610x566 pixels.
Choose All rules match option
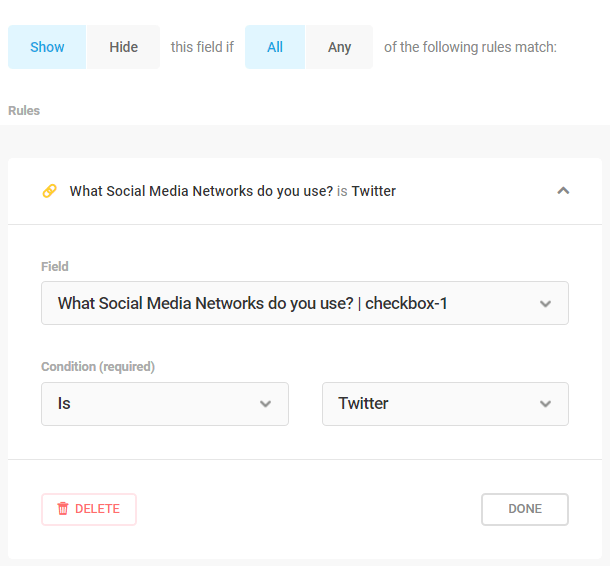click(275, 47)
